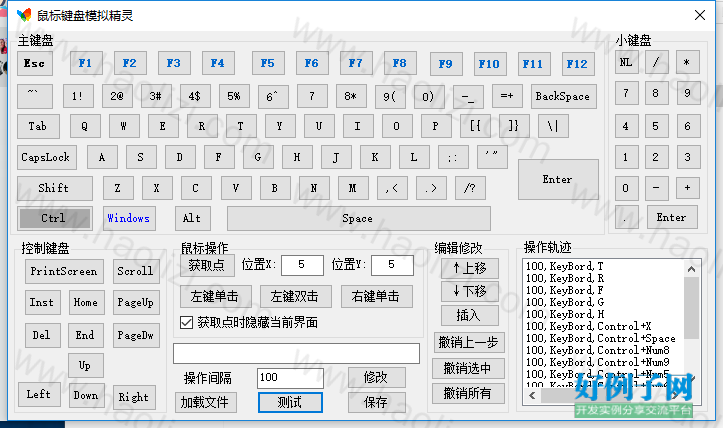Click the blue Windows key button
This screenshot has width=723, height=428.
(129, 218)
